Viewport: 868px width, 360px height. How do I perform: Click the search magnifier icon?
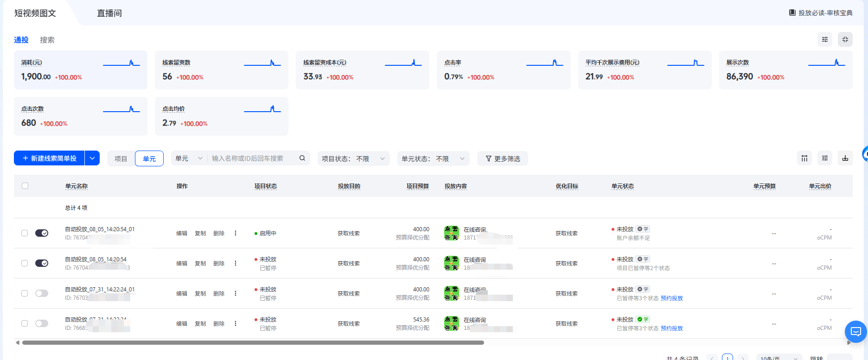click(302, 158)
